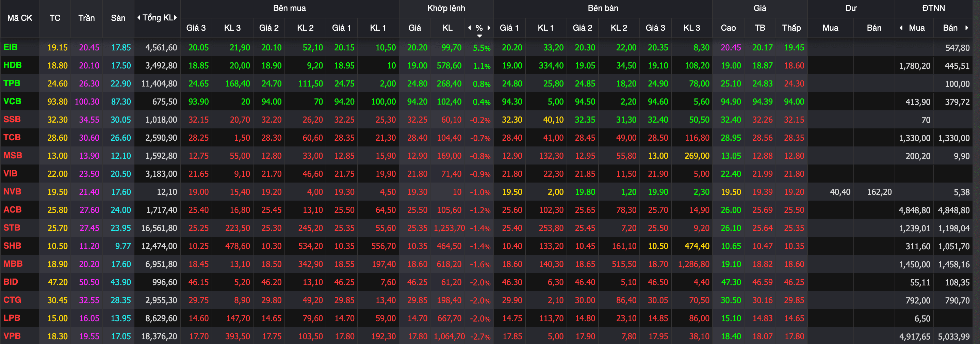980x344 pixels.
Task: Open VPB stock symbol
Action: coord(12,336)
